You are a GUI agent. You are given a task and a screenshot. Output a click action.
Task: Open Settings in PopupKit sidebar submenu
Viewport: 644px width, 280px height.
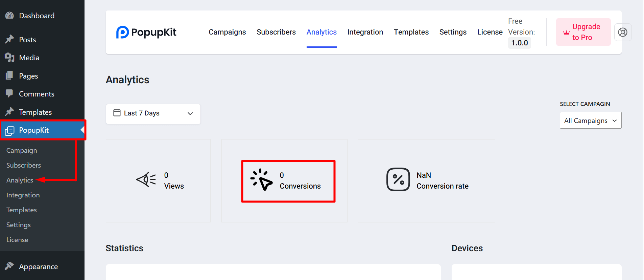19,225
